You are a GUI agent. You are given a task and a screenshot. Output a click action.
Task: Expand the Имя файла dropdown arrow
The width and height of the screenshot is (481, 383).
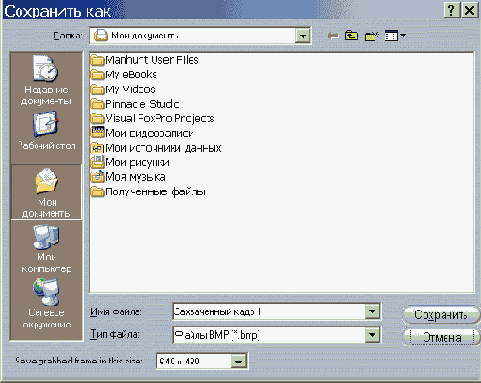pyautogui.click(x=372, y=312)
